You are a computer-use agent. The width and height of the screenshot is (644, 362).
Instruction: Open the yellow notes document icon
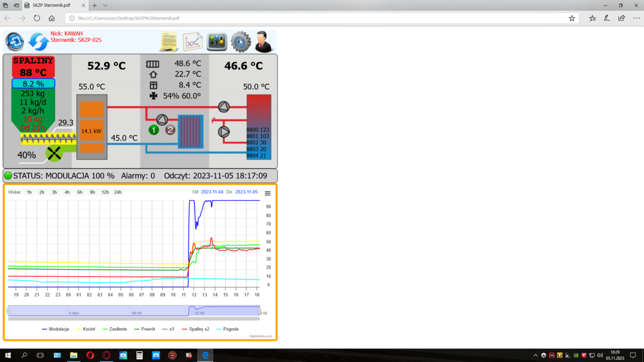point(169,41)
